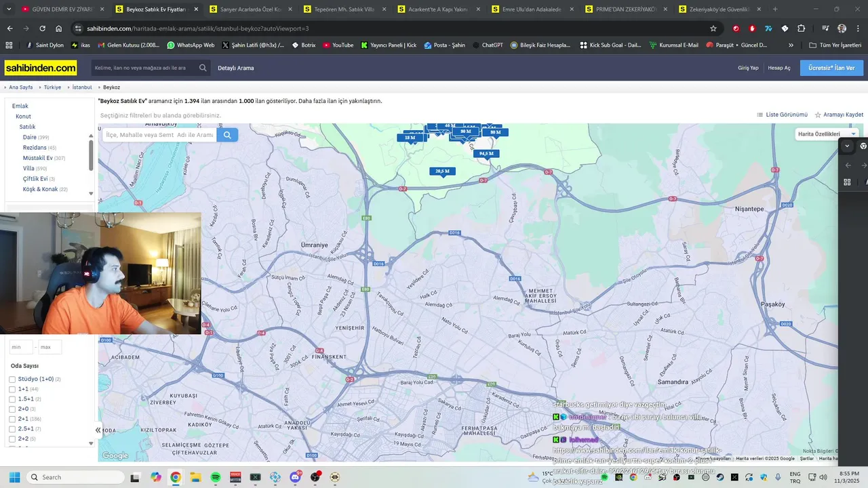Check the 1+1 room option
The image size is (868, 488).
click(x=12, y=390)
